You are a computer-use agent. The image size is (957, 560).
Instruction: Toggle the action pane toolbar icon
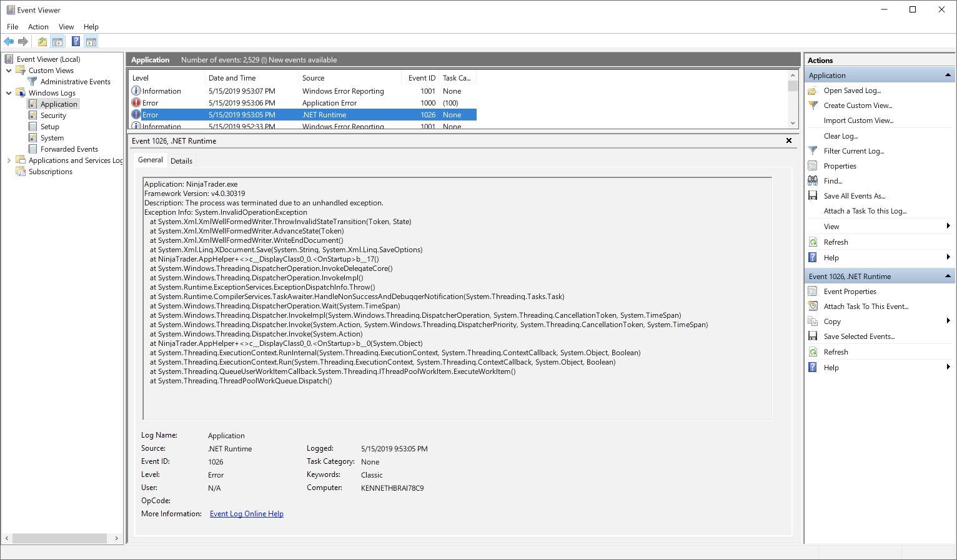[x=91, y=42]
